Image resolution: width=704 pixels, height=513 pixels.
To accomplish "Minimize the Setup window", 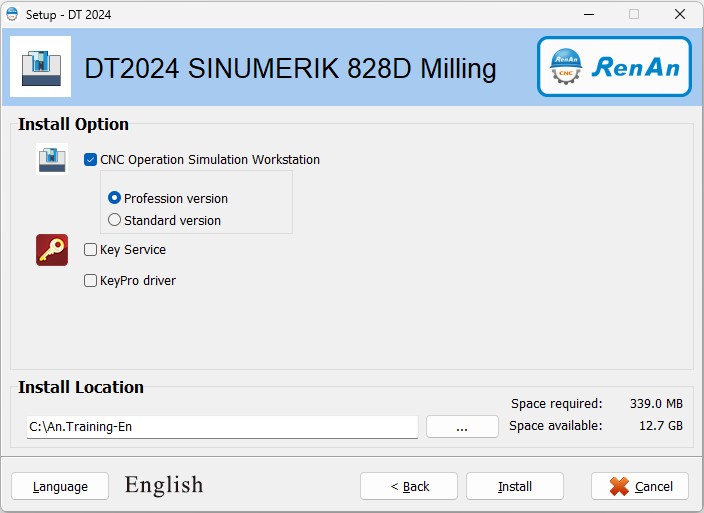I will pyautogui.click(x=589, y=14).
